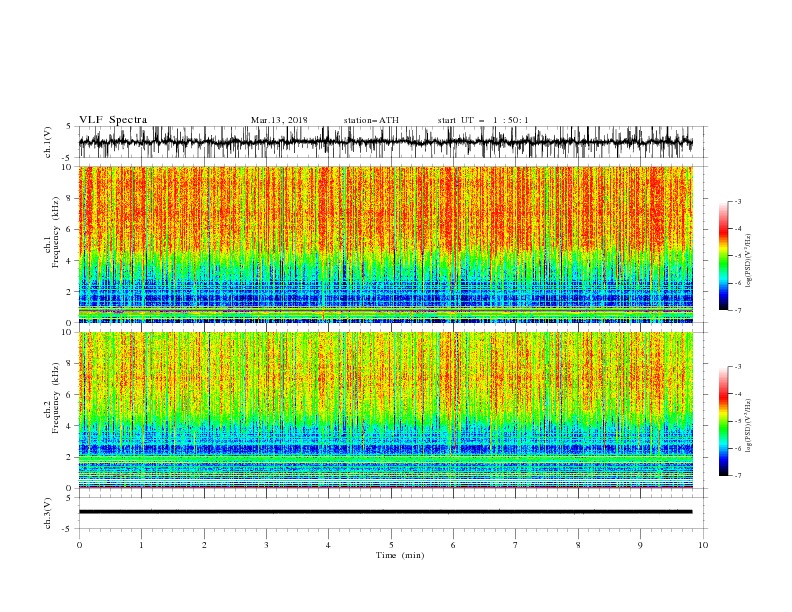Click time axis tick label "10"
This screenshot has height=612, width=792.
tap(703, 545)
